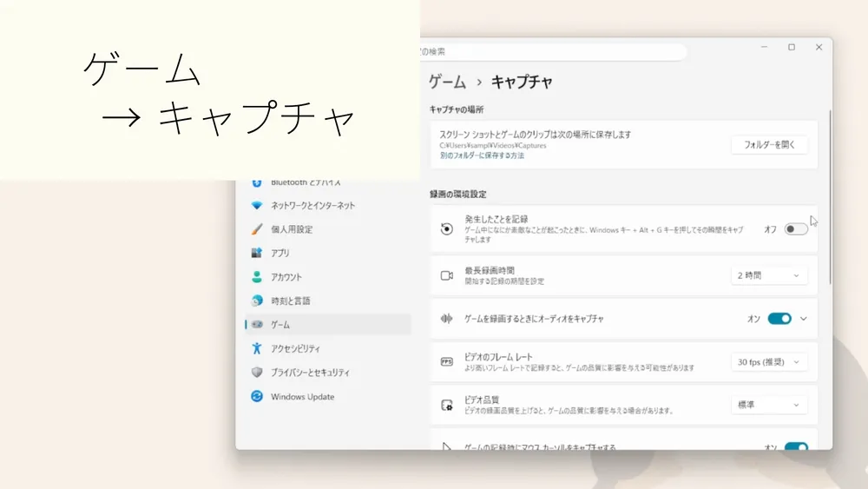The image size is (868, 489).
Task: Toggle mouse cursor capture switch
Action: [x=796, y=446]
